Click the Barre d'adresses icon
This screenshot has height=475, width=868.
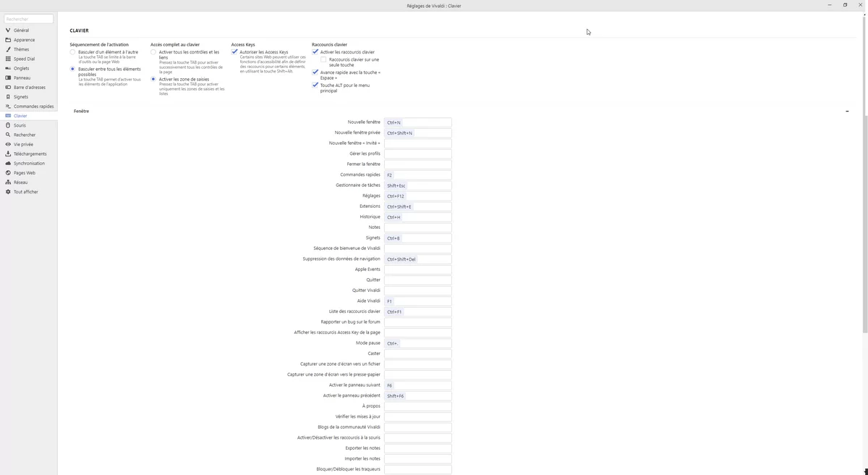click(8, 87)
